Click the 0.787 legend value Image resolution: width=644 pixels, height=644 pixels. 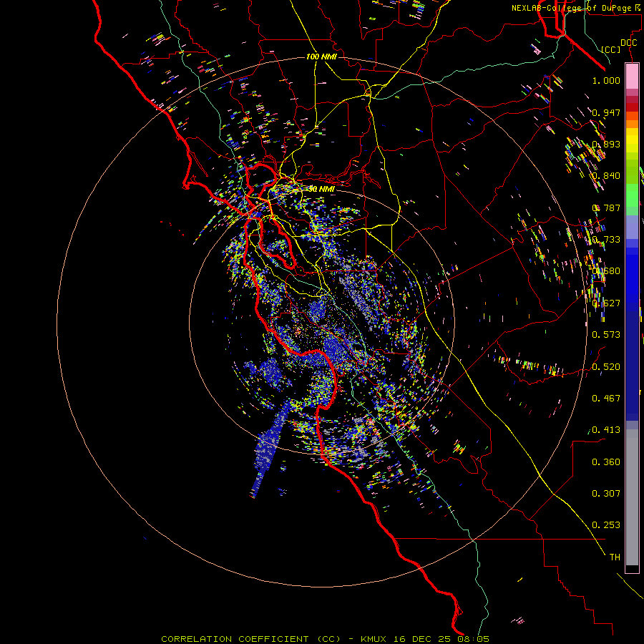click(x=606, y=208)
